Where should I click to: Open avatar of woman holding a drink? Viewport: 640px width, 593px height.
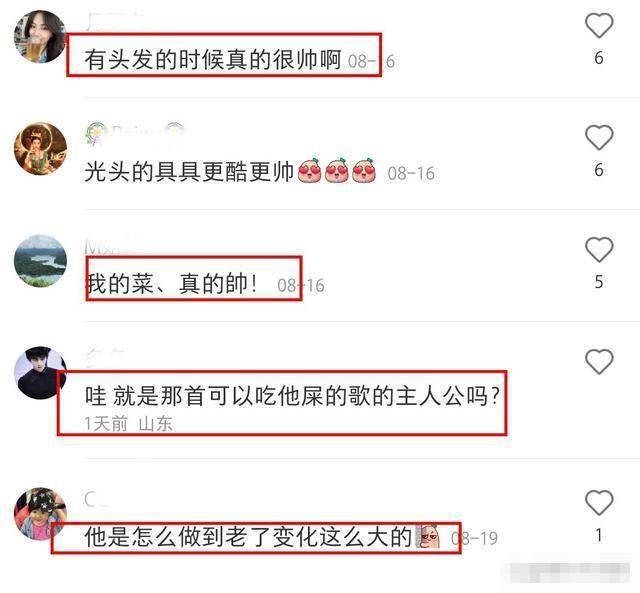pyautogui.click(x=40, y=36)
